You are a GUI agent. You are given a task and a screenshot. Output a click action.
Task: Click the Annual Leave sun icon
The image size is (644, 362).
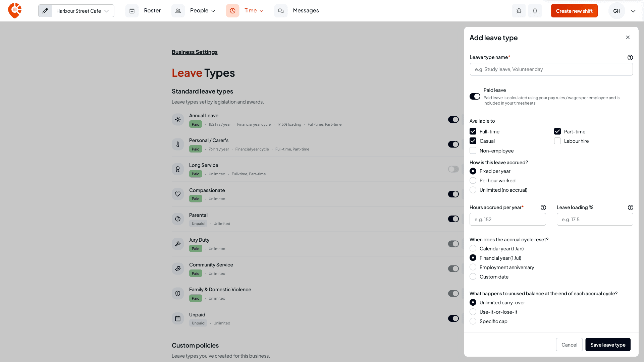[178, 120]
